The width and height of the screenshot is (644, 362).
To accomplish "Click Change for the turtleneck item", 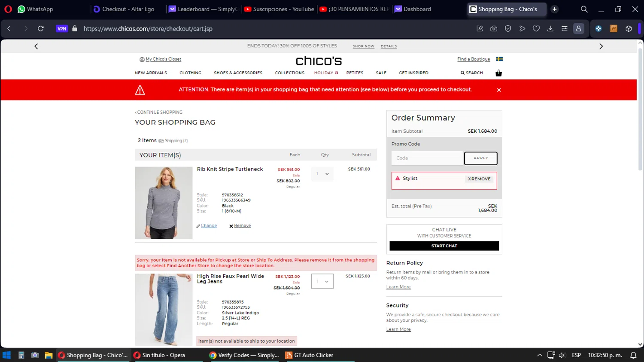I will [x=209, y=226].
